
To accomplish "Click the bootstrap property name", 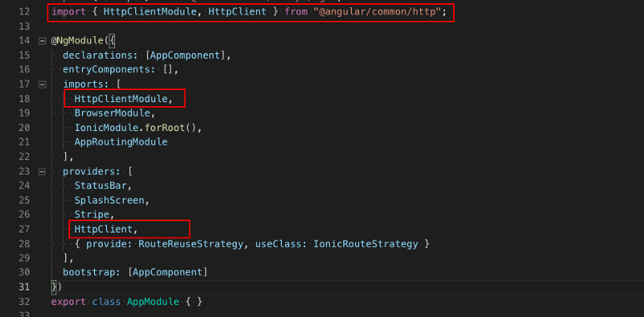I will tap(92, 272).
